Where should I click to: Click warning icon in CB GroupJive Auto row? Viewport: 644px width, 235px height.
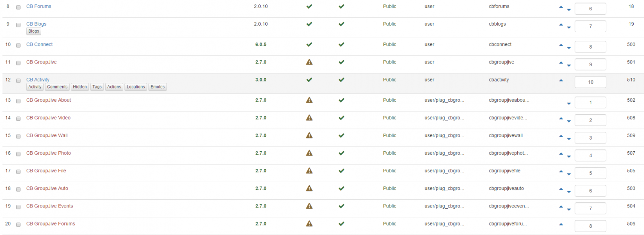pos(309,188)
